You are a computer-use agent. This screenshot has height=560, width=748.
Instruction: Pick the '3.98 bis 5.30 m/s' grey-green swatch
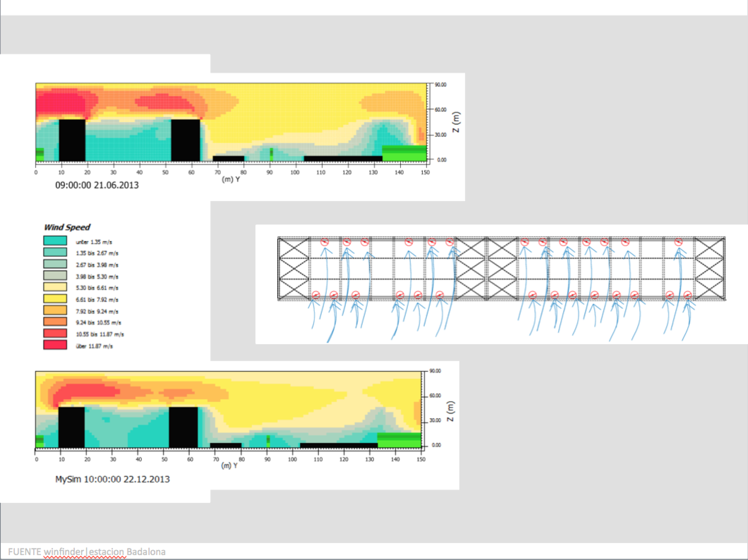coord(55,275)
